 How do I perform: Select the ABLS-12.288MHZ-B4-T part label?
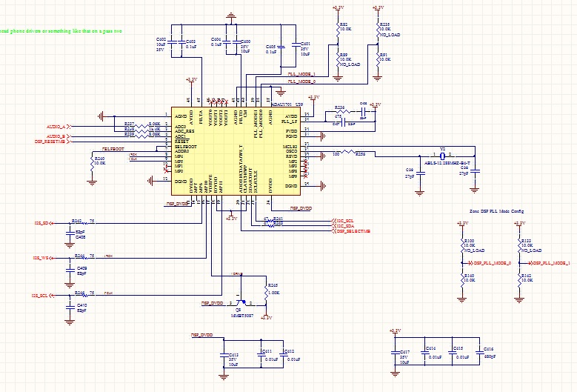coord(447,163)
